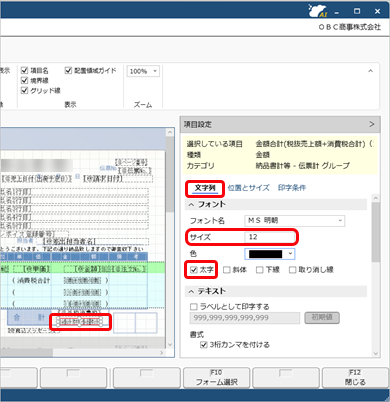Toggle the グリッド線 checkbox
The image size is (390, 402).
24,90
